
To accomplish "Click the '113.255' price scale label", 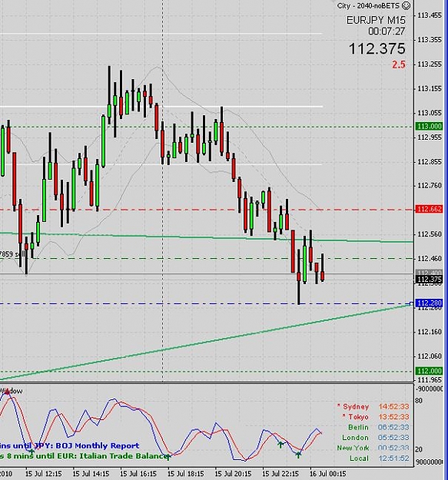I will point(430,65).
